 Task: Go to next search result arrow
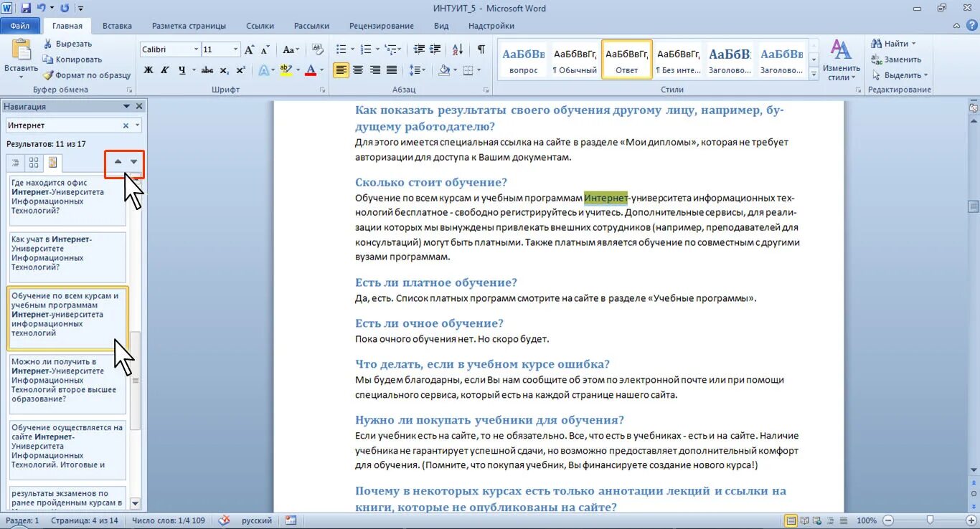coord(133,162)
